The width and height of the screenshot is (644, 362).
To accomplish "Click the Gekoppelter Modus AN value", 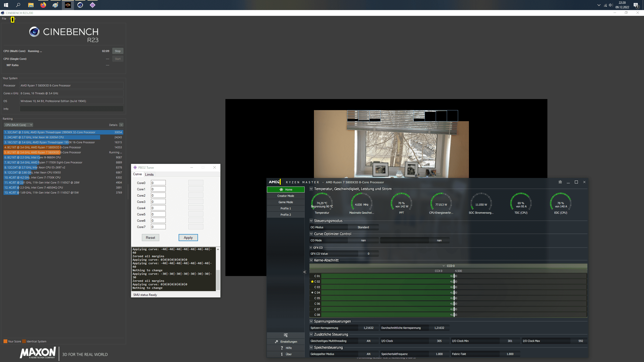I will coord(368,354).
